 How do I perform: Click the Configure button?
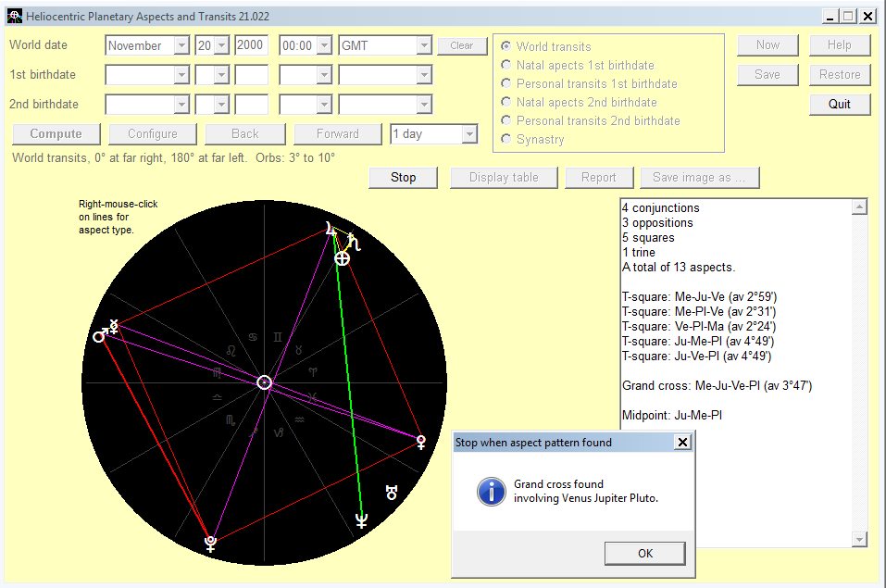pos(153,134)
